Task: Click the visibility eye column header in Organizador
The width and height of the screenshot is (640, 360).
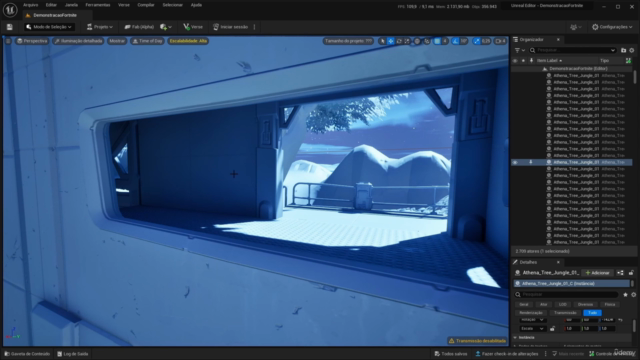Action: 515,60
